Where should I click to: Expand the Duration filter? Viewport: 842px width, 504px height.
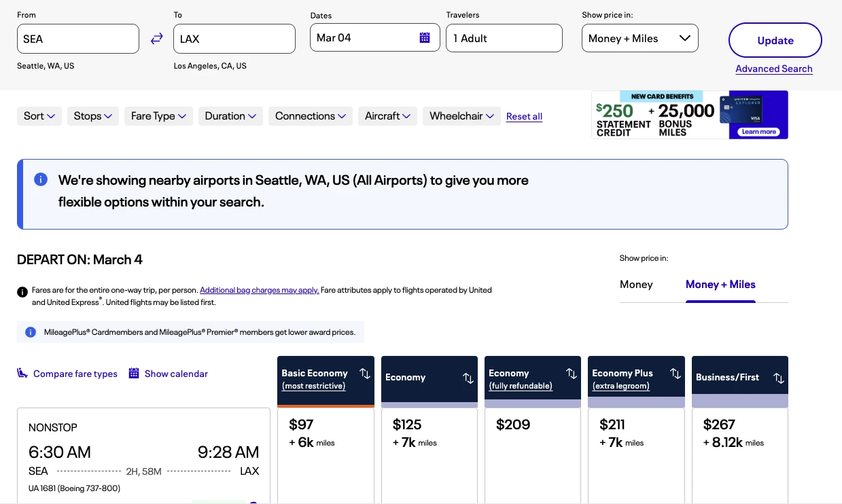[x=230, y=116]
